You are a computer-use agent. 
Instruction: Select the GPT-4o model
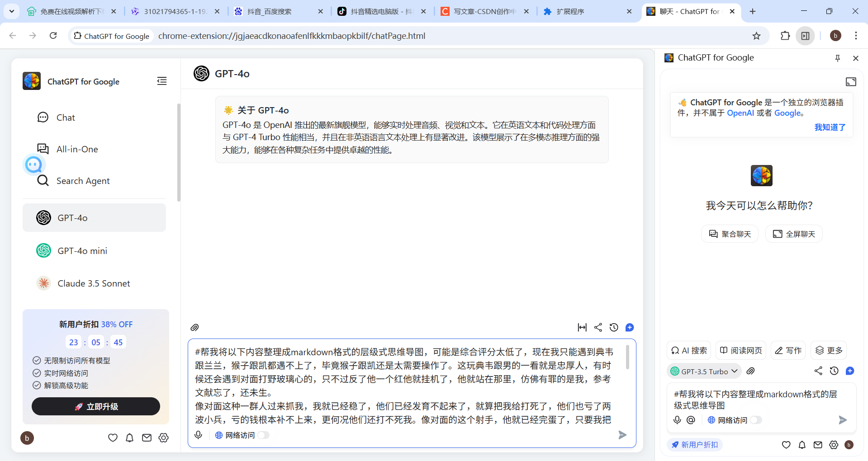point(94,218)
